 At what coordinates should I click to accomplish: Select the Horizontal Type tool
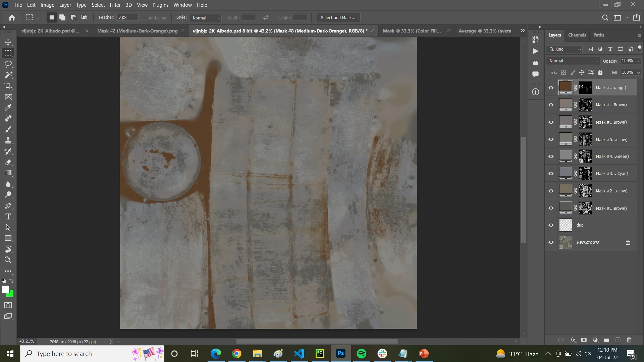pyautogui.click(x=8, y=217)
